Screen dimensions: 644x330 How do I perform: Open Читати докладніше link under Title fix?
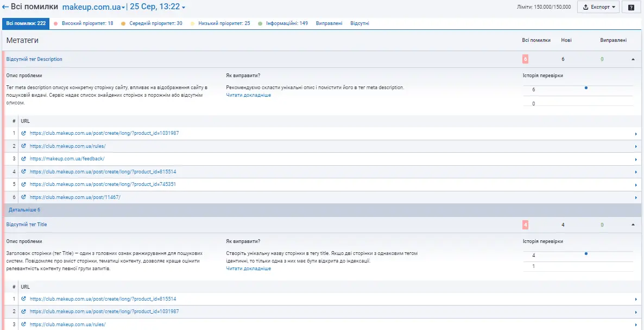[x=249, y=269]
